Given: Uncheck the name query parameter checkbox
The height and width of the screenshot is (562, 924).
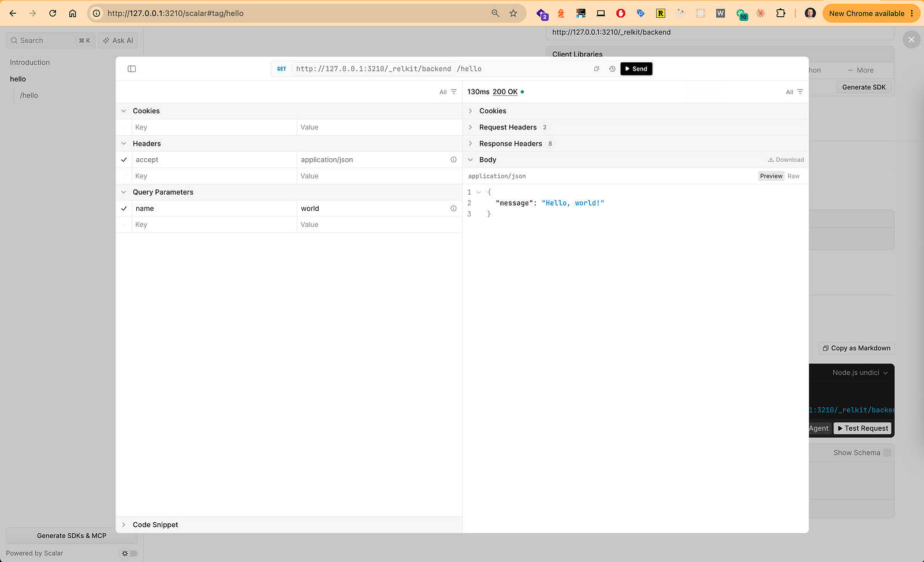Looking at the screenshot, I should pos(124,209).
